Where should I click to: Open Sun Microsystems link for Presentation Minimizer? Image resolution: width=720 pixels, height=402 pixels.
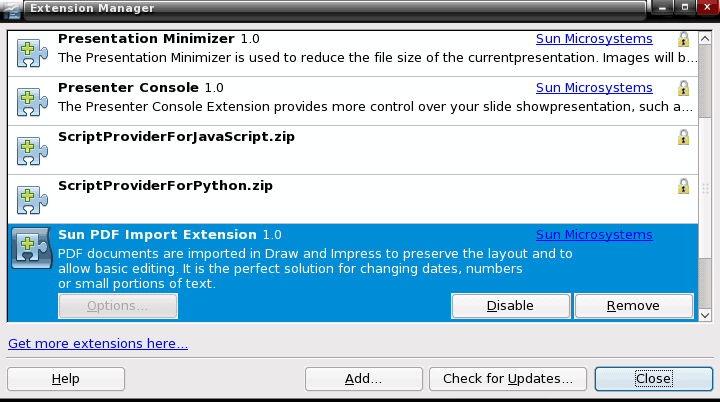tap(594, 39)
